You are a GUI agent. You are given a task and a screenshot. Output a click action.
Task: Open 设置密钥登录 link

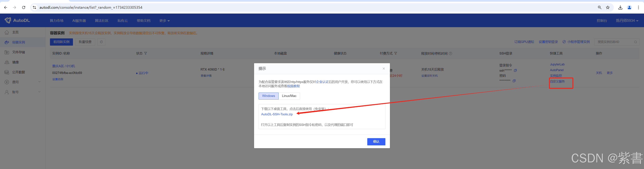(548, 42)
